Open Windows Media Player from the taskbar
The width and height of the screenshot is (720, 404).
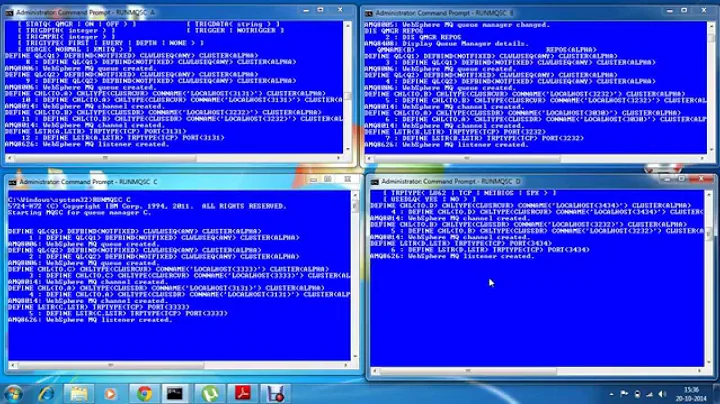point(110,394)
